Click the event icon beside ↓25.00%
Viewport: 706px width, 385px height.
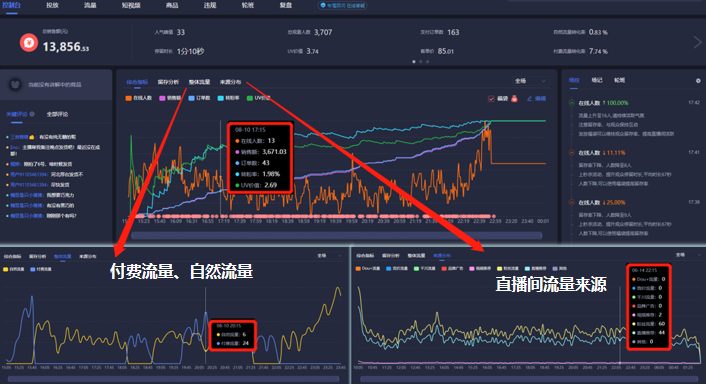click(571, 203)
